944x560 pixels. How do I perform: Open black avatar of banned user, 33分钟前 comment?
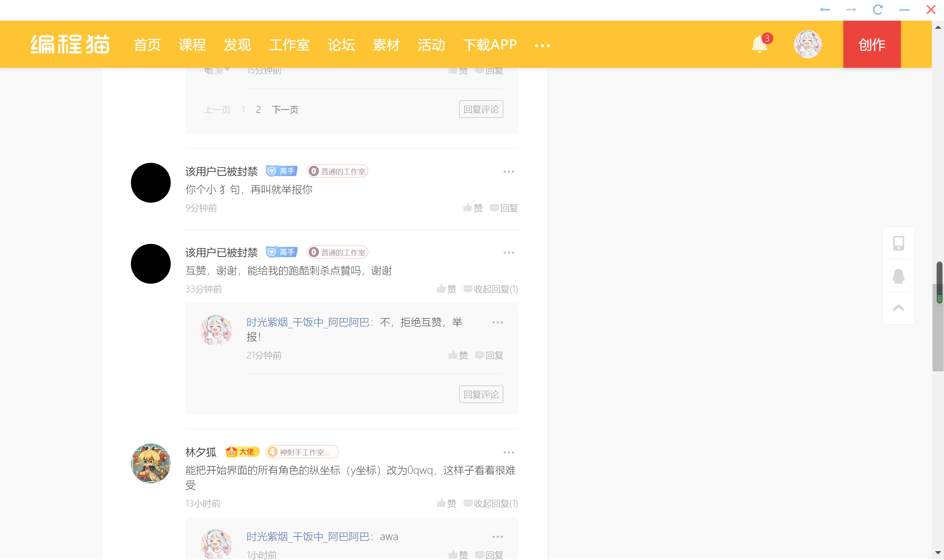pos(151,264)
